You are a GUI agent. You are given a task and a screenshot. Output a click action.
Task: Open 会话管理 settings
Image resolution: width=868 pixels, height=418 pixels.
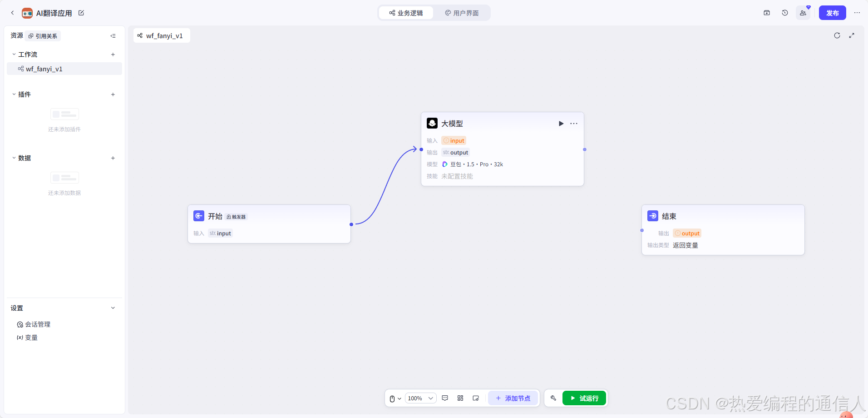click(x=34, y=324)
